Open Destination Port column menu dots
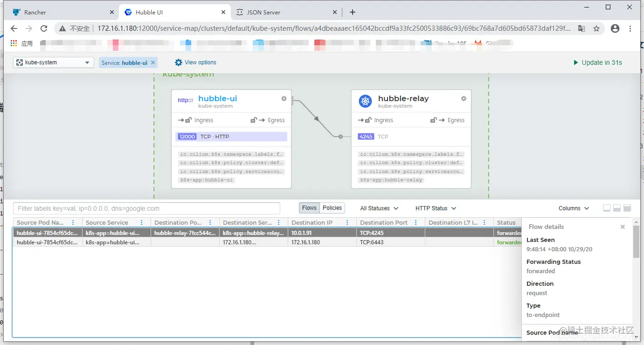 [x=416, y=223]
